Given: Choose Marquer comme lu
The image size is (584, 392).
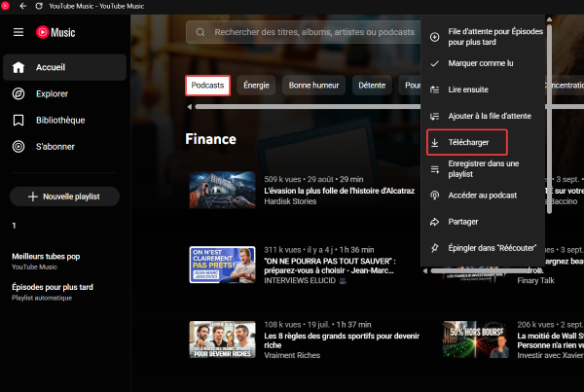Looking at the screenshot, I should (483, 63).
